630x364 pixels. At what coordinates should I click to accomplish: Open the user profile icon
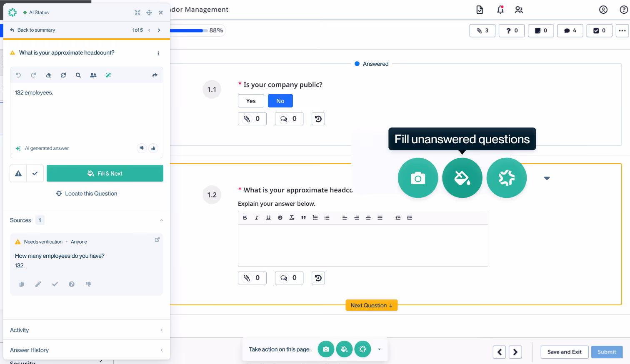(603, 10)
